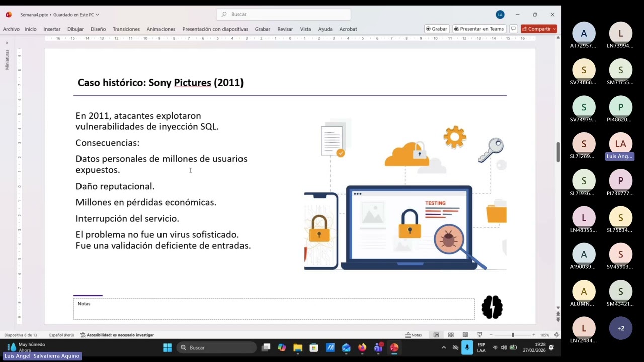Open the Archivo menu
The width and height of the screenshot is (644, 362).
[x=11, y=29]
